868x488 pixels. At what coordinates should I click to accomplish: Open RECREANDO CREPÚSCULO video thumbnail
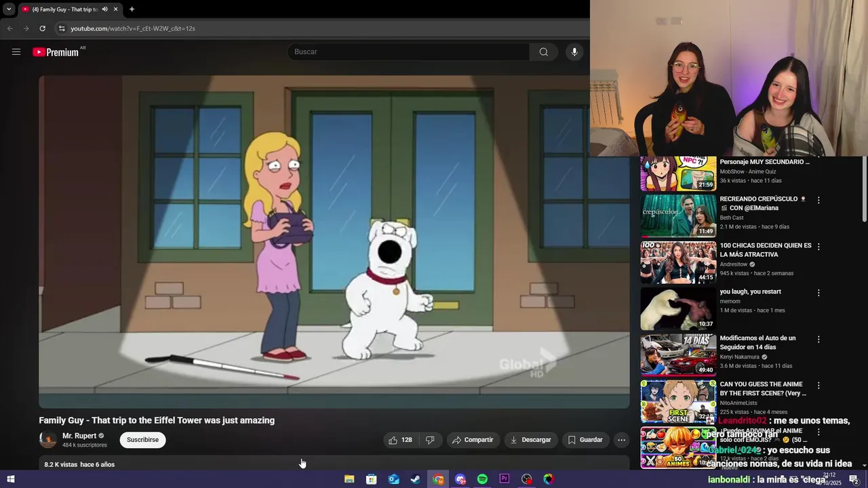pyautogui.click(x=678, y=216)
